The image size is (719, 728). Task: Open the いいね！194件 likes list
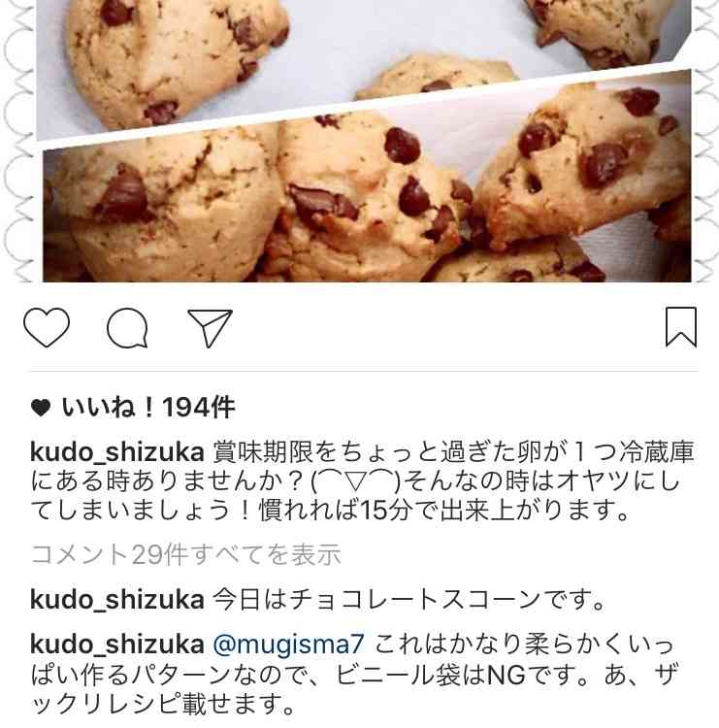click(x=148, y=408)
